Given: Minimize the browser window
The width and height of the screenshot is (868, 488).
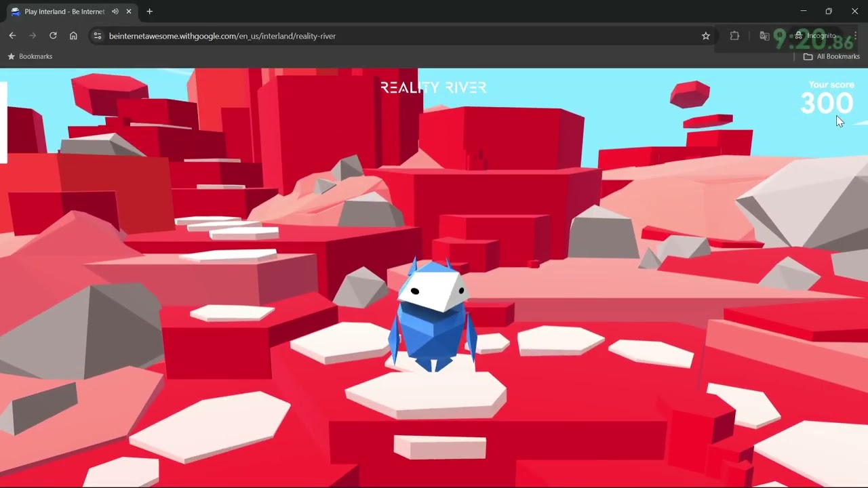Looking at the screenshot, I should point(804,12).
